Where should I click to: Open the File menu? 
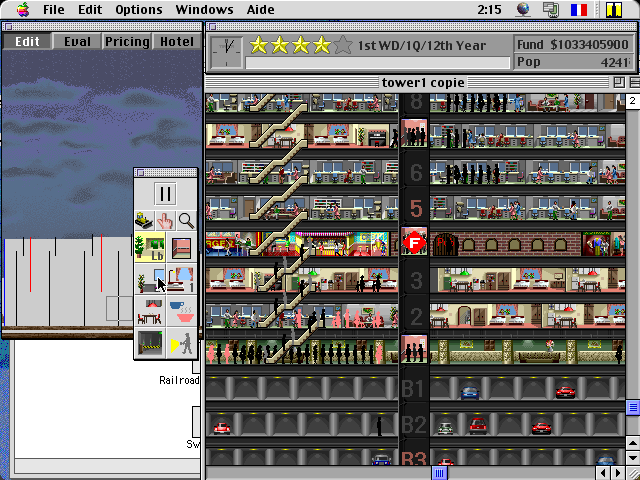point(53,9)
